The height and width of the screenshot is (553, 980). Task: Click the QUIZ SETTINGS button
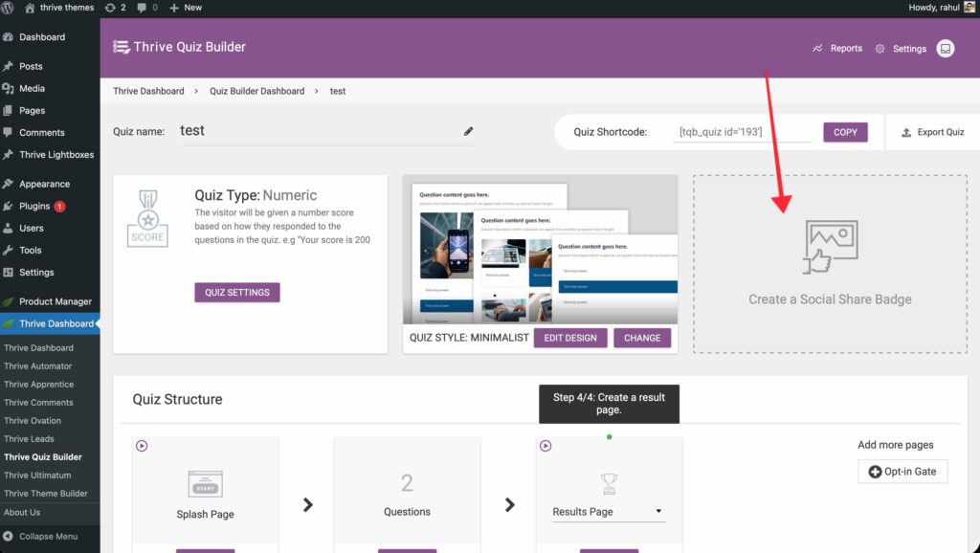tap(237, 293)
